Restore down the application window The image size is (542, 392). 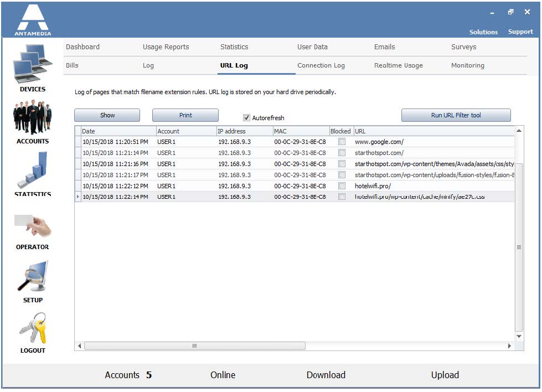510,12
